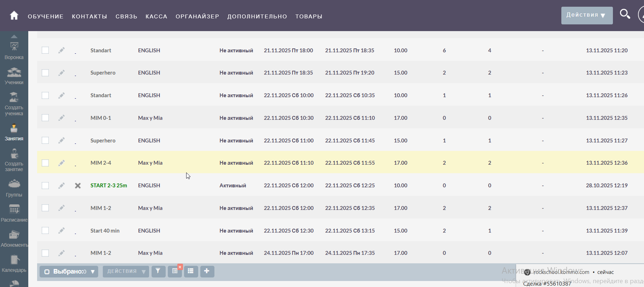Open the Start 40 min lesson link
This screenshot has height=287, width=644.
coord(105,231)
